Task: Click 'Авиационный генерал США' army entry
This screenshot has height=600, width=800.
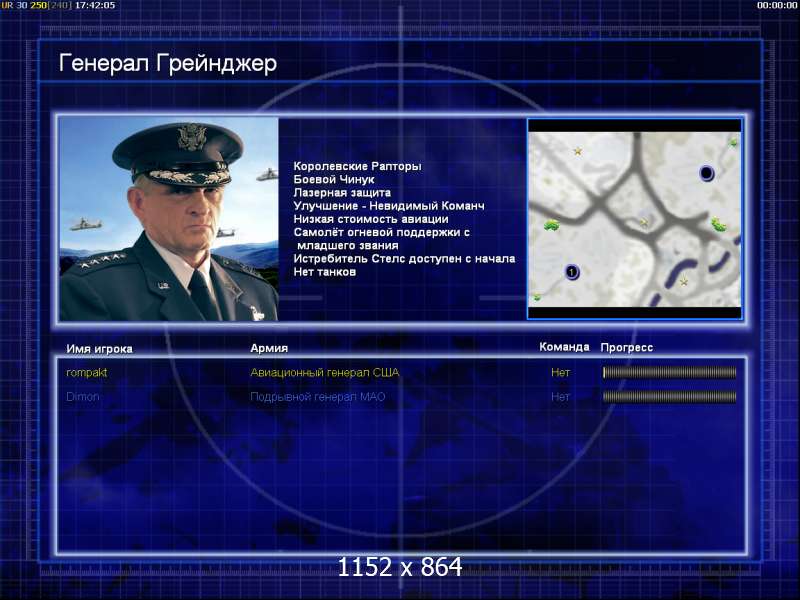Action: [x=324, y=372]
